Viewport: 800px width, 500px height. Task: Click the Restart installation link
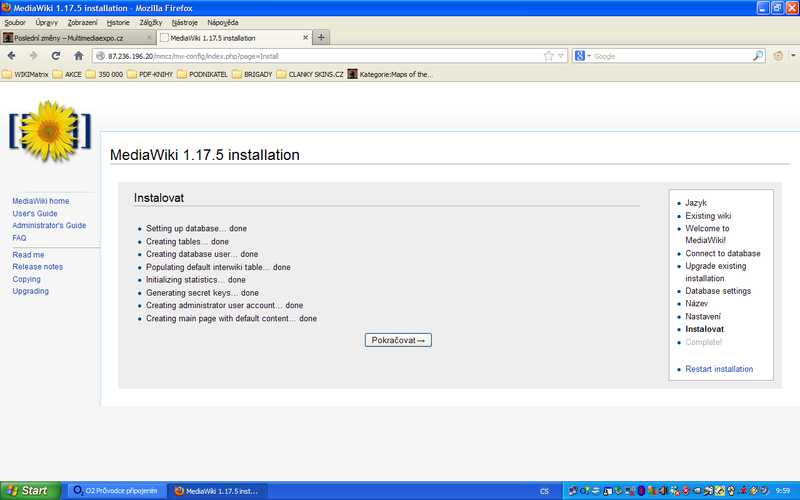coord(719,369)
